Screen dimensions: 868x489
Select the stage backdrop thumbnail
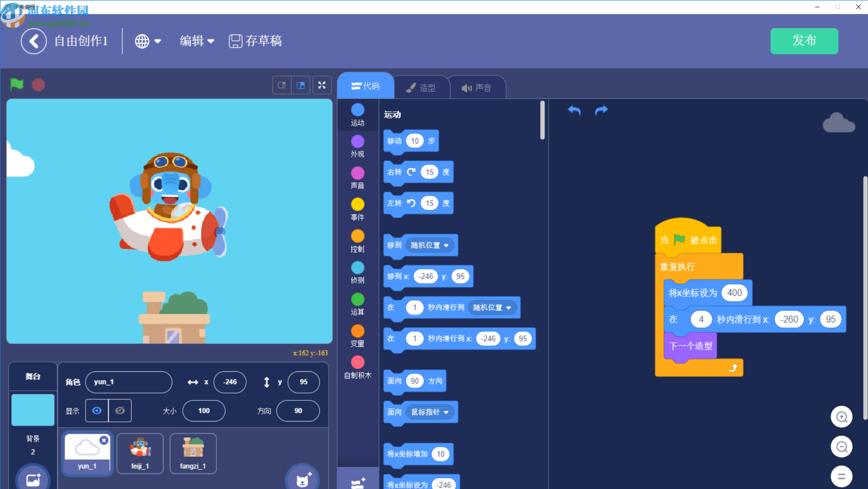33,410
